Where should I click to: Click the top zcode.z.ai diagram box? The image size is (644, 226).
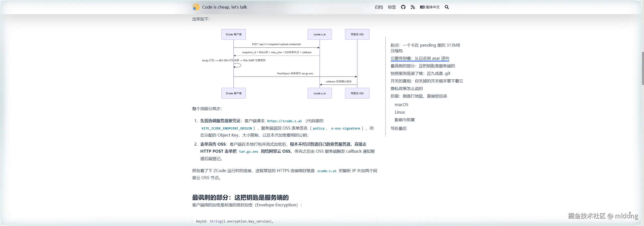pos(319,34)
